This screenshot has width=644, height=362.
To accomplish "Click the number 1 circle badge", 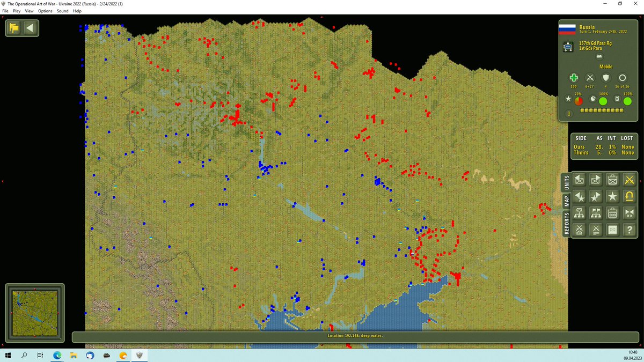I will pos(569,113).
